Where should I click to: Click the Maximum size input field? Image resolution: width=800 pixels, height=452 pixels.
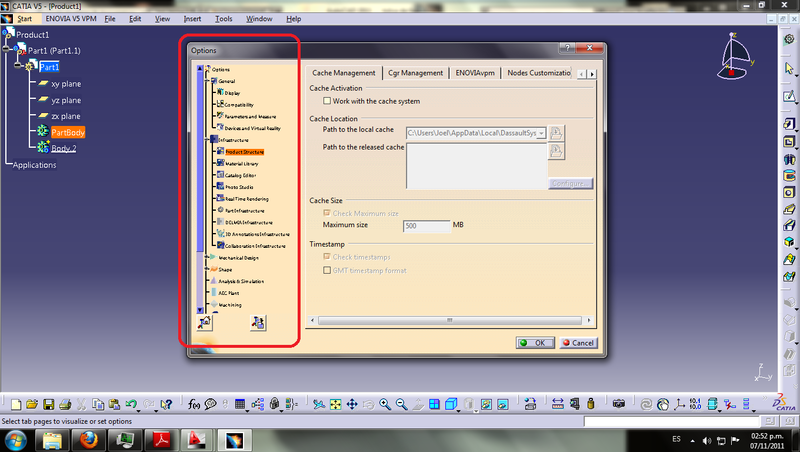tap(427, 226)
